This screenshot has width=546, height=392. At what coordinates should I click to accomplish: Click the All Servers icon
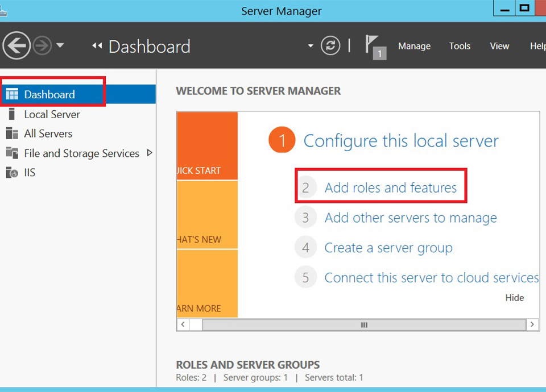pyautogui.click(x=12, y=133)
